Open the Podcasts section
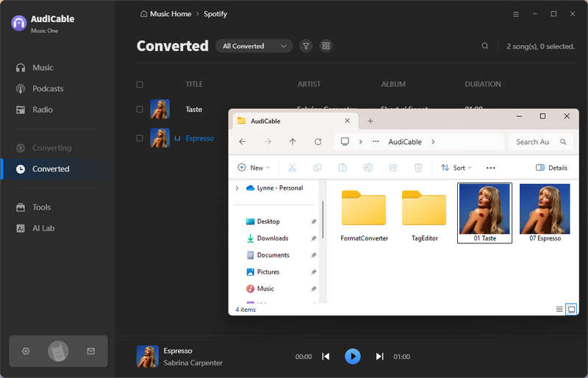 coord(40,88)
